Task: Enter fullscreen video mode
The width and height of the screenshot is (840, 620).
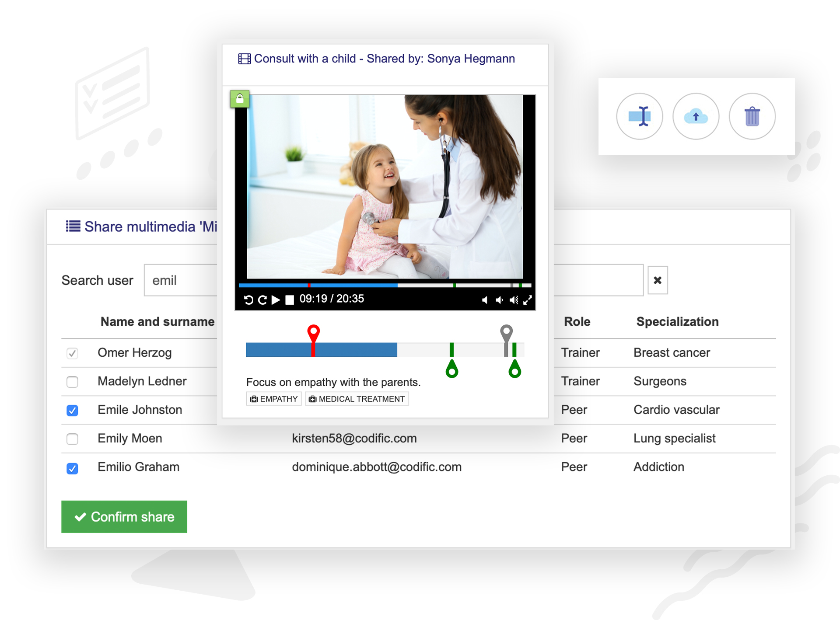Action: click(x=528, y=300)
